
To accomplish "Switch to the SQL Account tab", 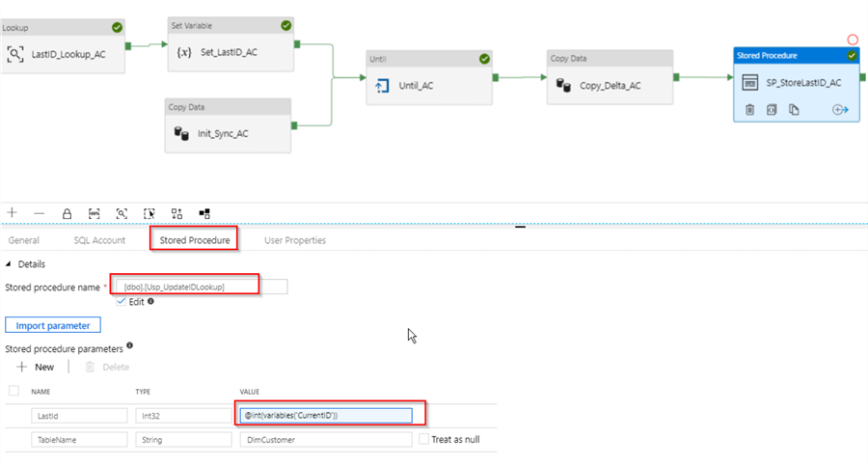I will (x=99, y=240).
